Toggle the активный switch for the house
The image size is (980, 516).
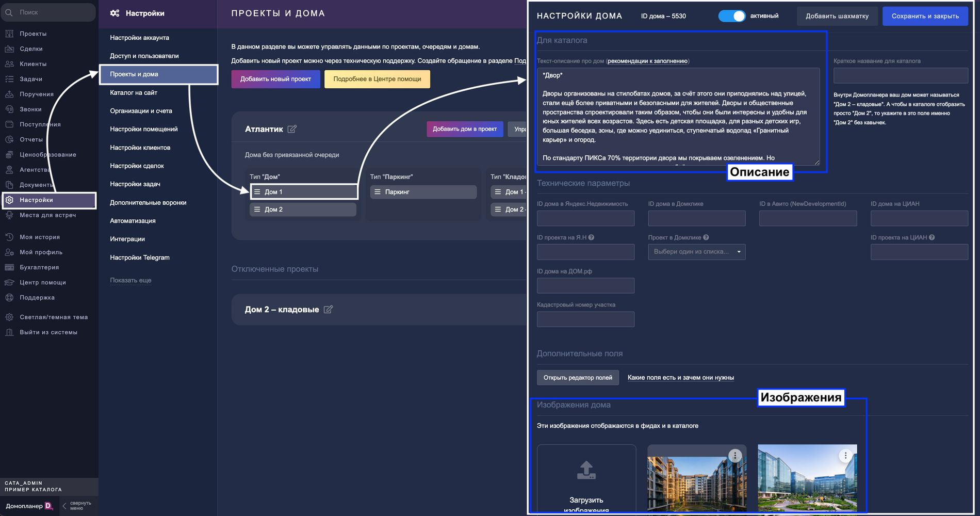click(x=732, y=16)
